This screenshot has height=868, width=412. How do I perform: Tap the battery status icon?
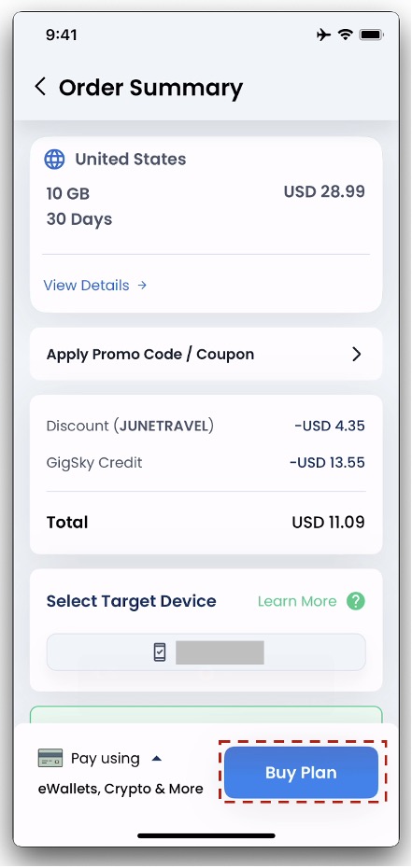click(x=372, y=35)
